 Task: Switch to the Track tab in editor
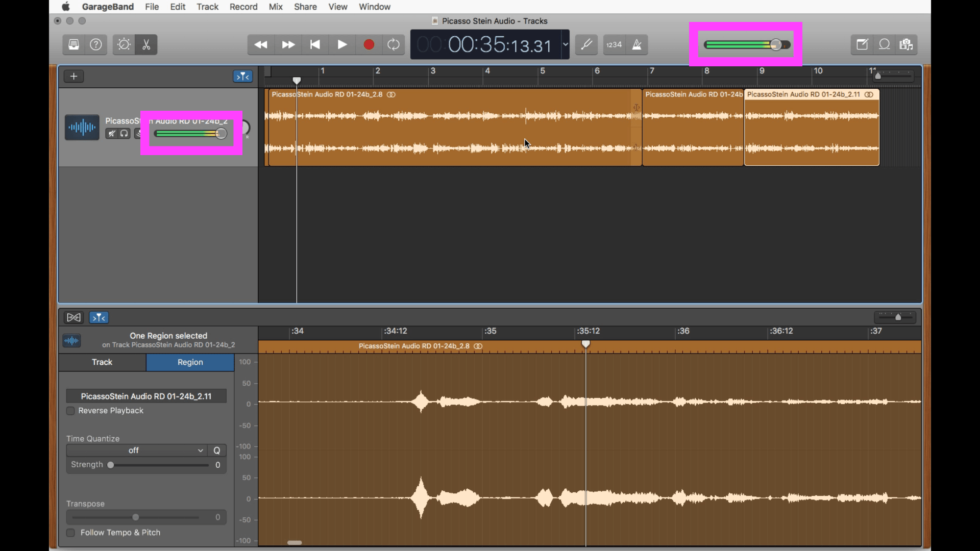[x=102, y=362]
